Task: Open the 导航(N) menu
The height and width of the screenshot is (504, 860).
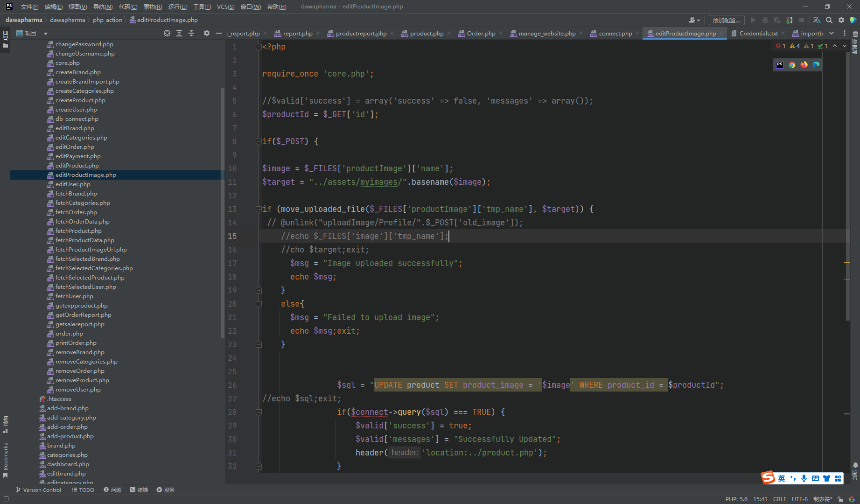Action: point(103,7)
